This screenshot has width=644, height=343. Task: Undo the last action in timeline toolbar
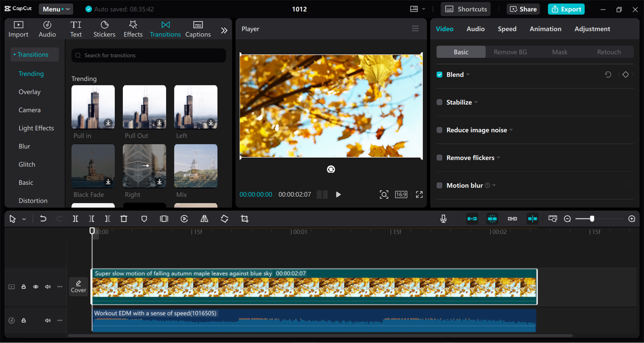click(x=43, y=219)
